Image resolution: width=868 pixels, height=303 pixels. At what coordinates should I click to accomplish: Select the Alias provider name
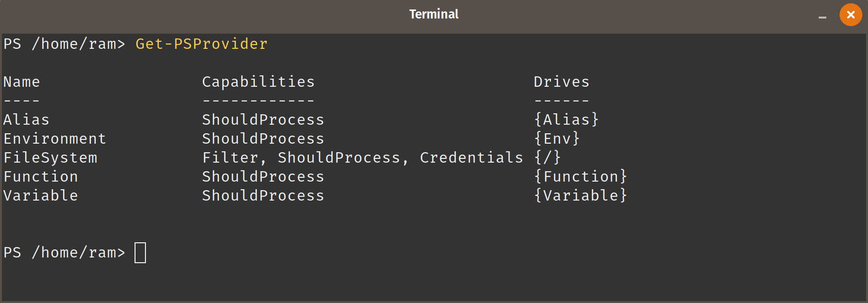point(27,119)
